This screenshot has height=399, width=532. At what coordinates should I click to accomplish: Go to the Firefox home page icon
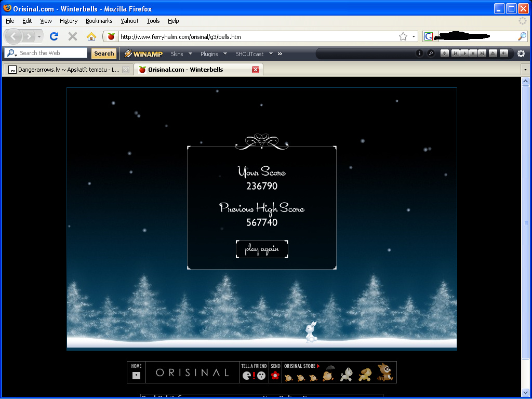click(91, 36)
